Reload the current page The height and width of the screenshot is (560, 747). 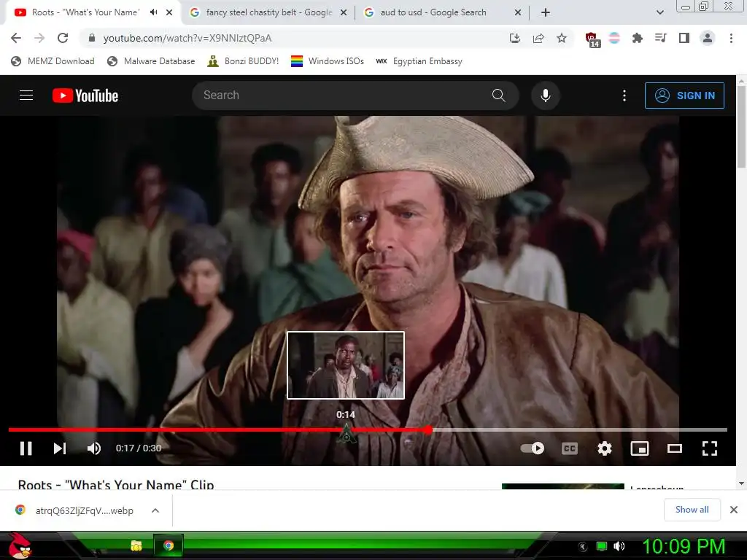click(63, 38)
